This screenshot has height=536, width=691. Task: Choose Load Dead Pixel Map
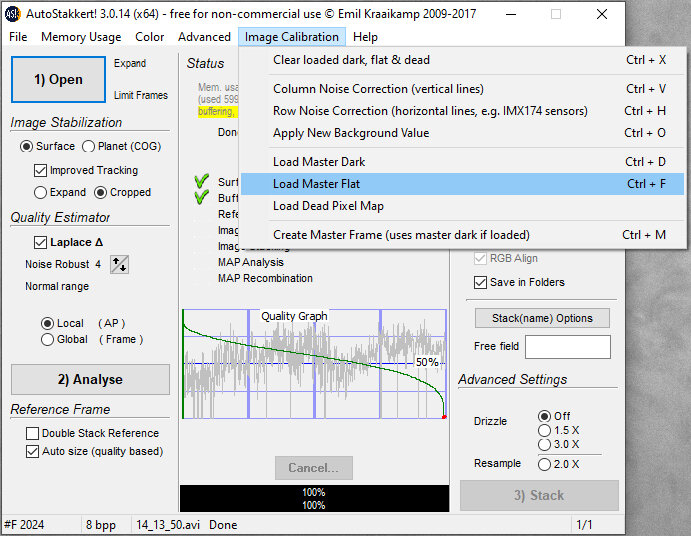[463, 206]
